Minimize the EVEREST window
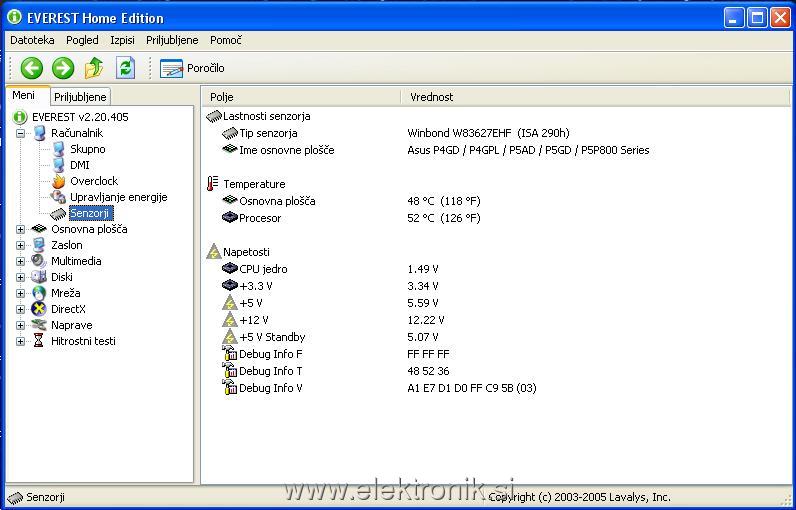 pyautogui.click(x=734, y=19)
